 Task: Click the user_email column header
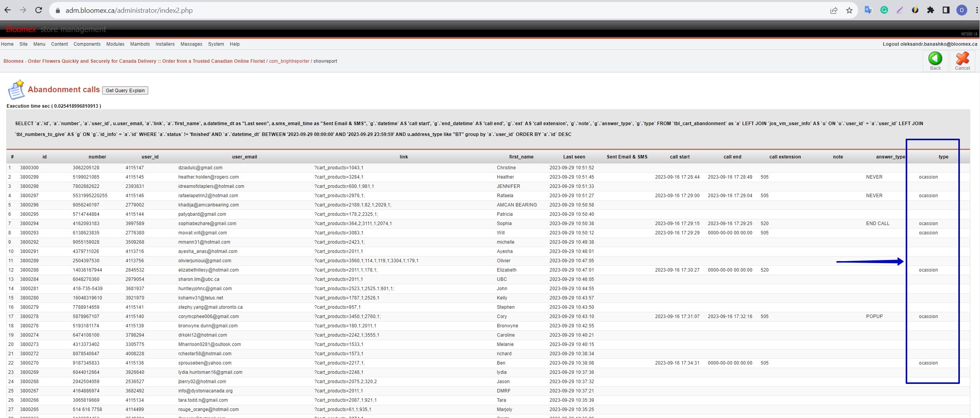pos(245,157)
